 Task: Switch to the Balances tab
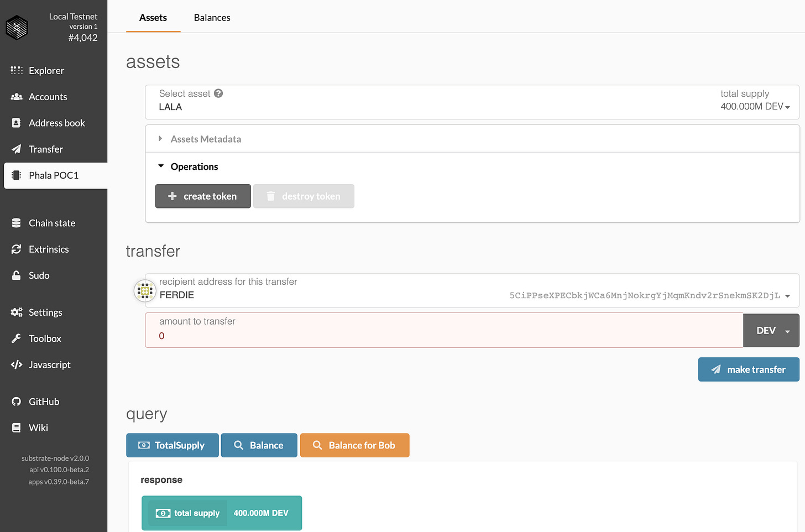[x=212, y=18]
